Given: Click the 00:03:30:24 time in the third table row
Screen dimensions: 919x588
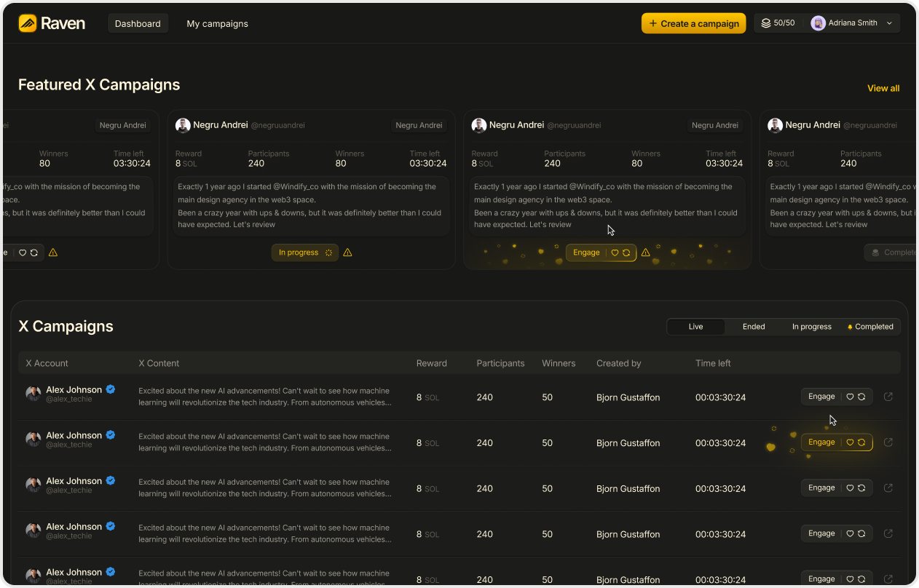Looking at the screenshot, I should [x=720, y=488].
